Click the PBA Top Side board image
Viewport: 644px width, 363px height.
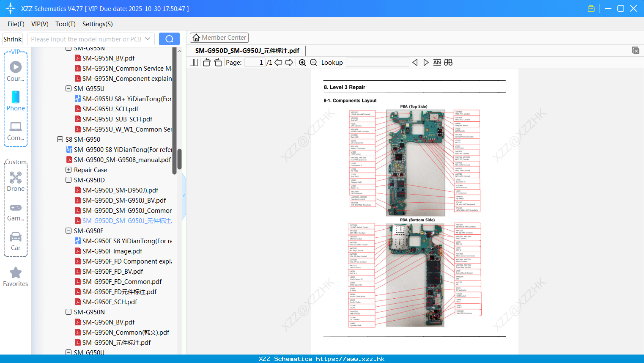(415, 163)
